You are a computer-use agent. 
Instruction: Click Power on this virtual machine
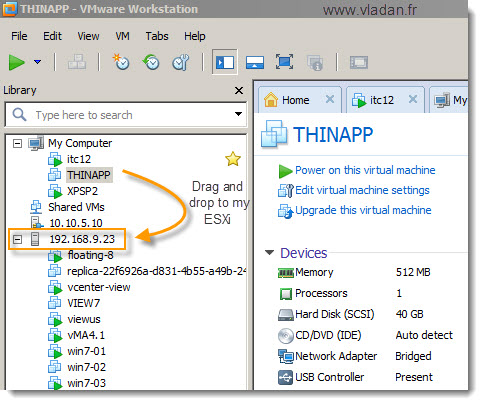pyautogui.click(x=365, y=170)
